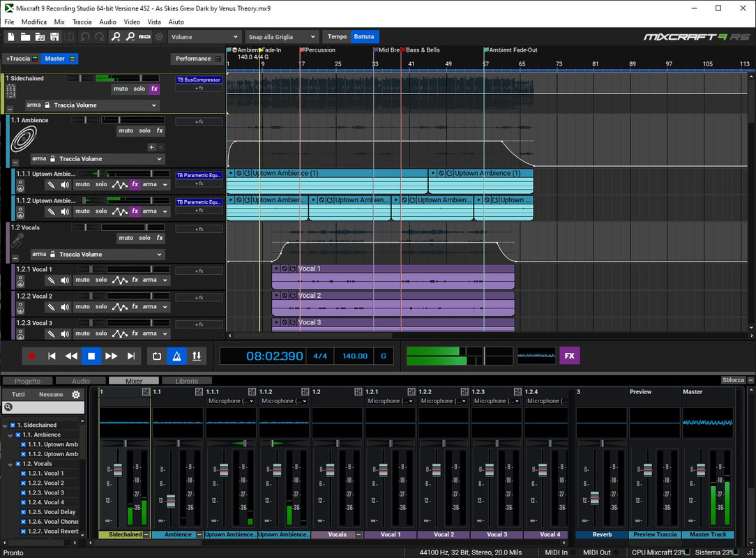Screen dimensions: 756x558
Task: Uncheck 1.2.1. Vocal 1 in mixer list
Action: [x=23, y=474]
